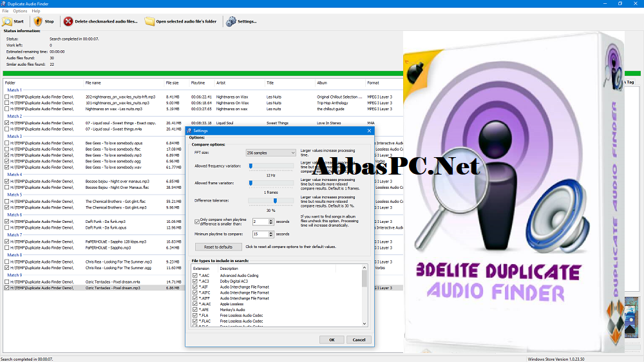
Task: Check The Chemical Brothers Got glint.flac checkbox
Action: pyautogui.click(x=6, y=202)
